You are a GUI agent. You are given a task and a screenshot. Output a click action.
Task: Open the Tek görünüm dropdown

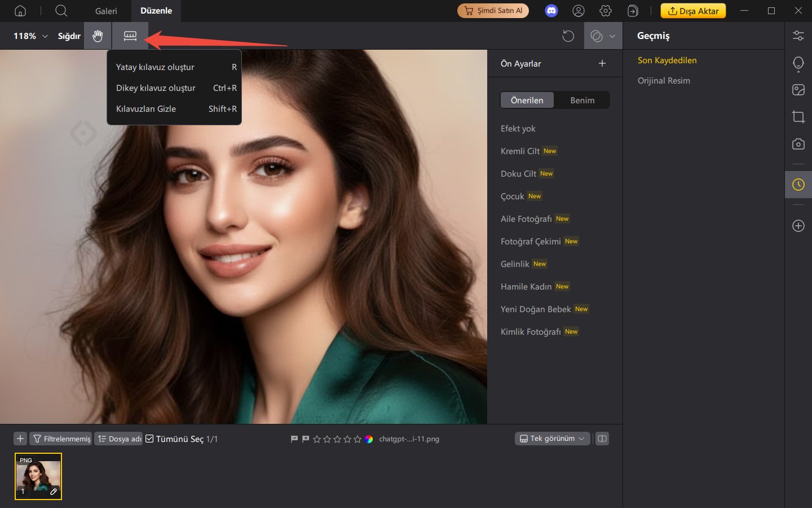pos(552,439)
